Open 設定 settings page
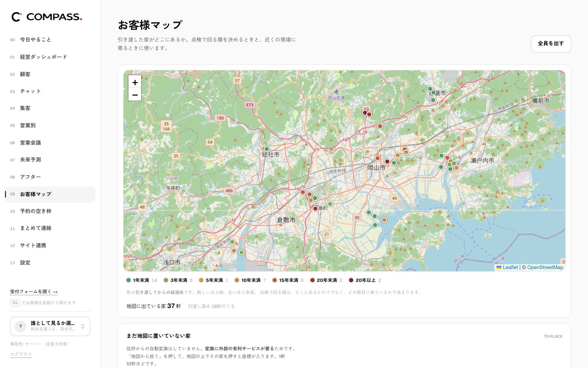 50,263
